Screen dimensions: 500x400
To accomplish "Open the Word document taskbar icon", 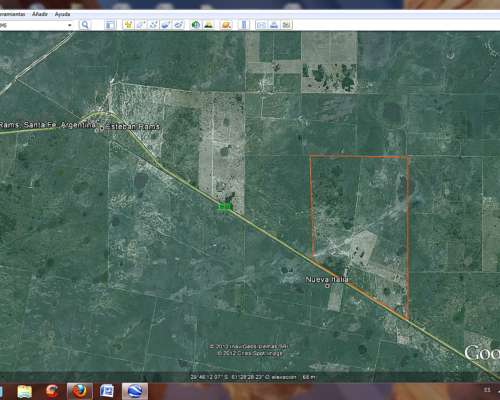I will coord(107,391).
